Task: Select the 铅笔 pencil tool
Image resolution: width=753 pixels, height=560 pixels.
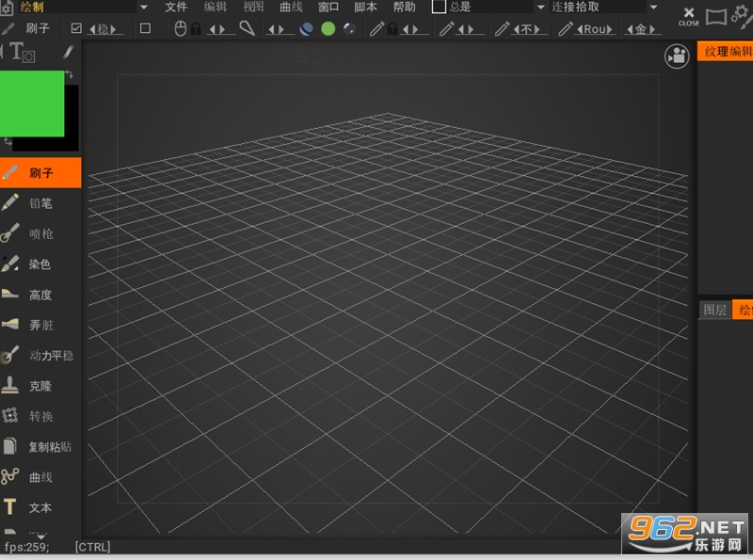Action: pos(40,203)
